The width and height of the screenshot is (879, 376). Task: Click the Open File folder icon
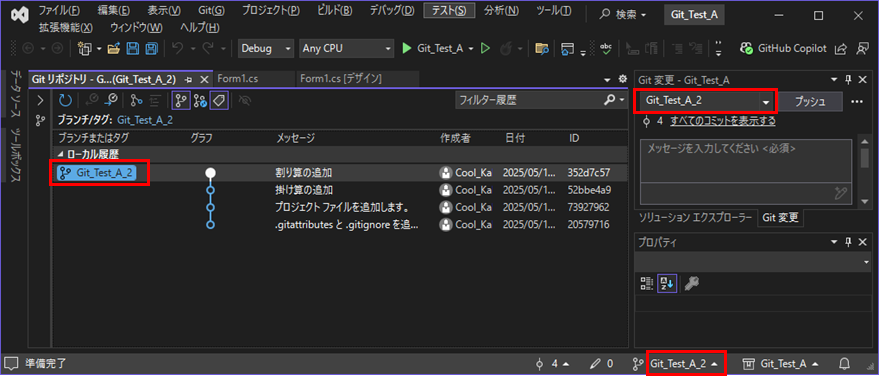point(114,49)
